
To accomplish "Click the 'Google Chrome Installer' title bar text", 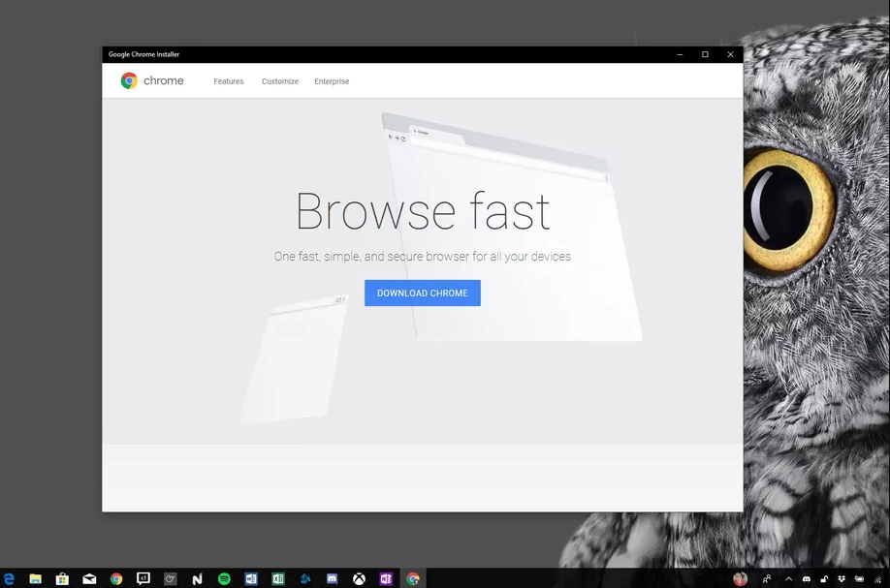I will (x=143, y=54).
